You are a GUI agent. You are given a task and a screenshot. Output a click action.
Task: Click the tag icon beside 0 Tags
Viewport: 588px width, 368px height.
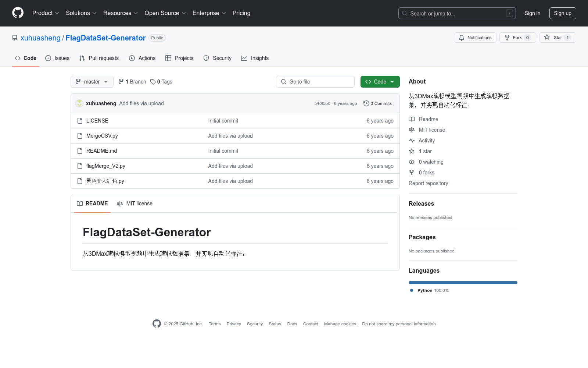(x=153, y=82)
